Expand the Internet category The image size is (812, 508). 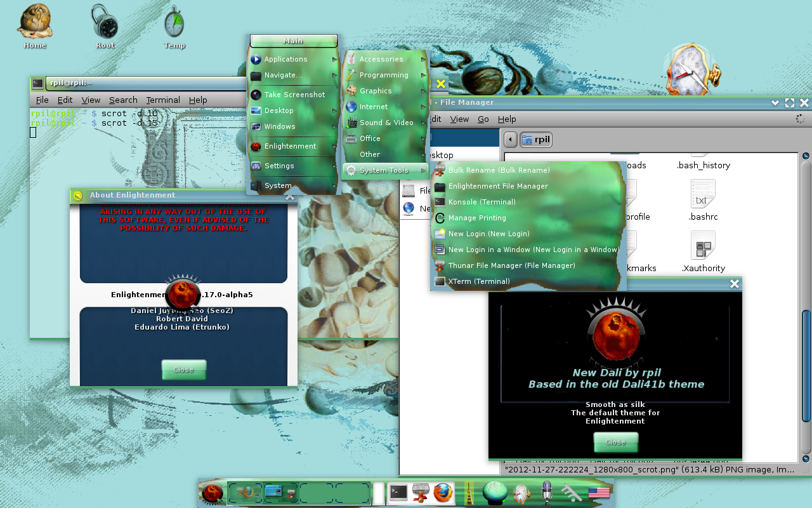point(385,107)
